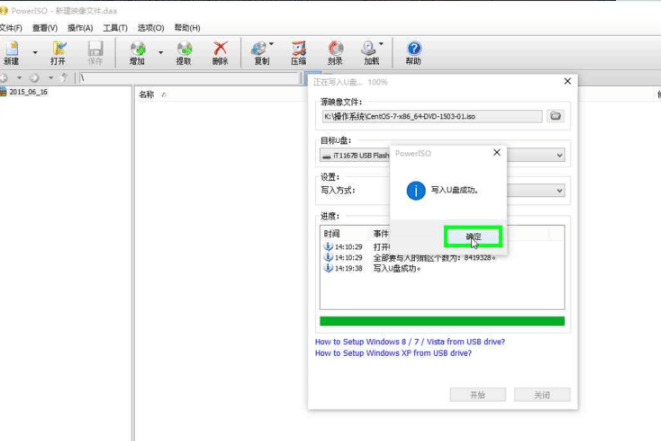Click the 时间 column header in progress log
This screenshot has height=441, width=661.
(x=332, y=234)
